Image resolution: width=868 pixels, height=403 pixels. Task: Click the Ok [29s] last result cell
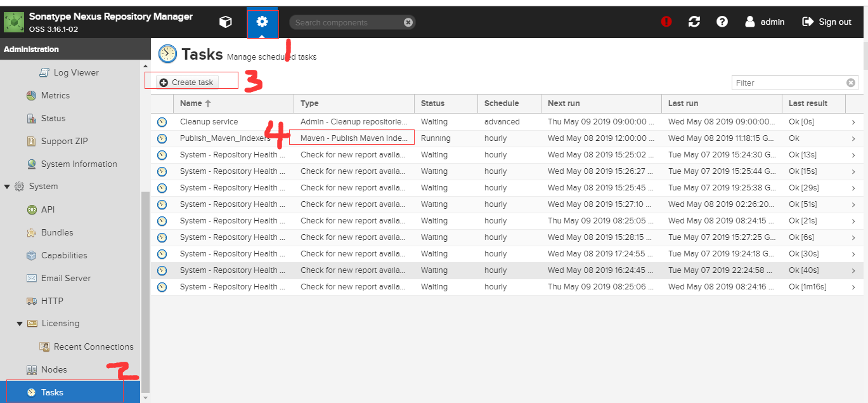[x=813, y=188]
